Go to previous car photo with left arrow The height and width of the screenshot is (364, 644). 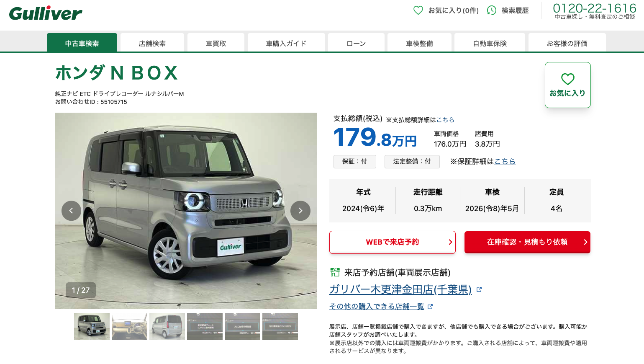click(x=71, y=211)
